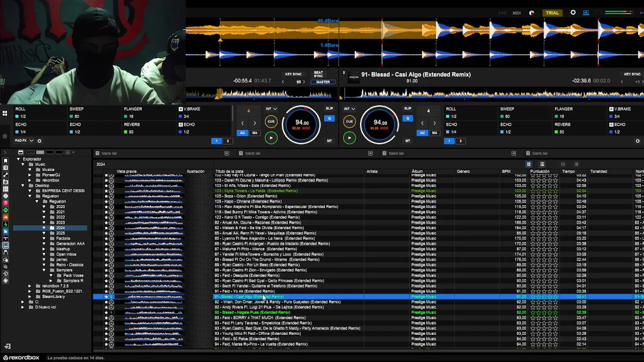The image size is (644, 362).
Task: Click the export icon at bottom-left corner
Action: [7, 346]
